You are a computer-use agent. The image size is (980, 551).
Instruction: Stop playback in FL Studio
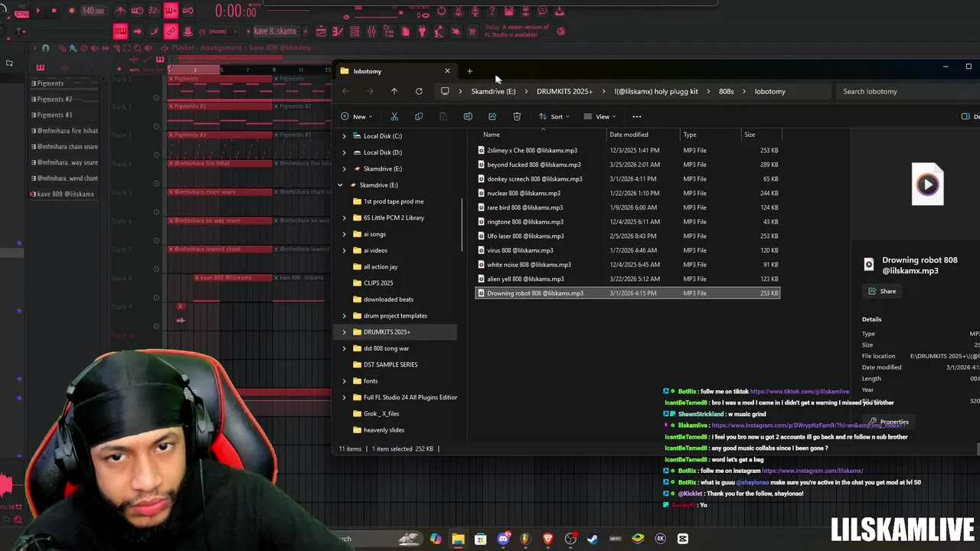(54, 11)
